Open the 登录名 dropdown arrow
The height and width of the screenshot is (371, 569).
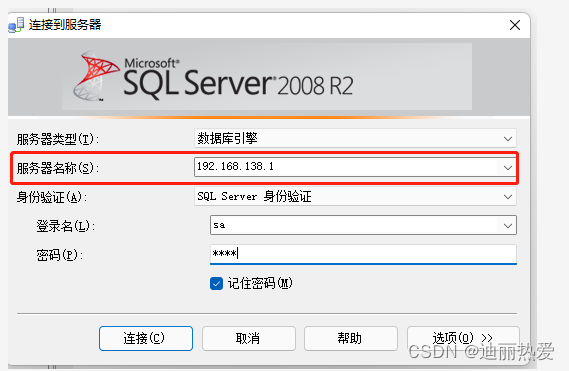point(508,225)
